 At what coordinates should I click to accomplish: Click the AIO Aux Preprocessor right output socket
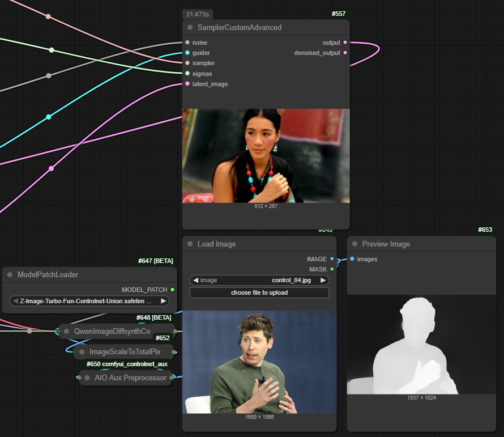[172, 377]
